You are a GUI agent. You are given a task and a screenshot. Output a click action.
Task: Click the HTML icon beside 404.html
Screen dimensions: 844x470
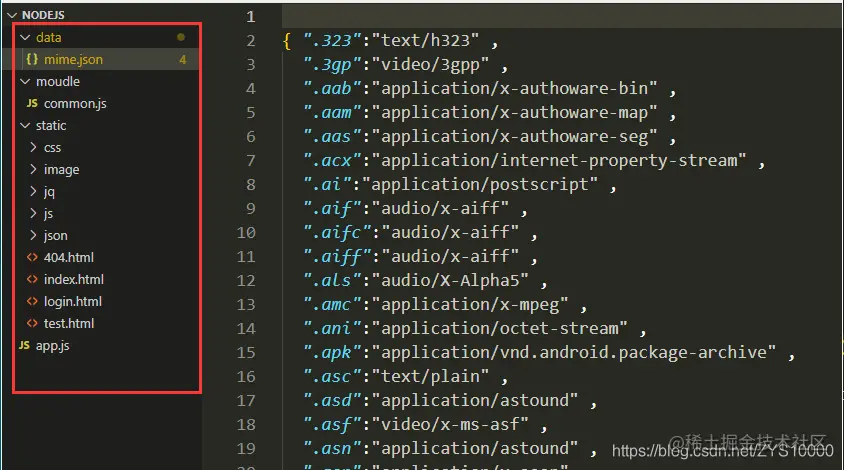point(32,257)
